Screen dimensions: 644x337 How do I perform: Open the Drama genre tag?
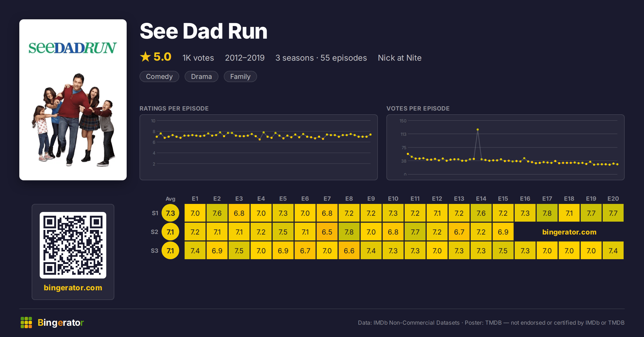(202, 76)
